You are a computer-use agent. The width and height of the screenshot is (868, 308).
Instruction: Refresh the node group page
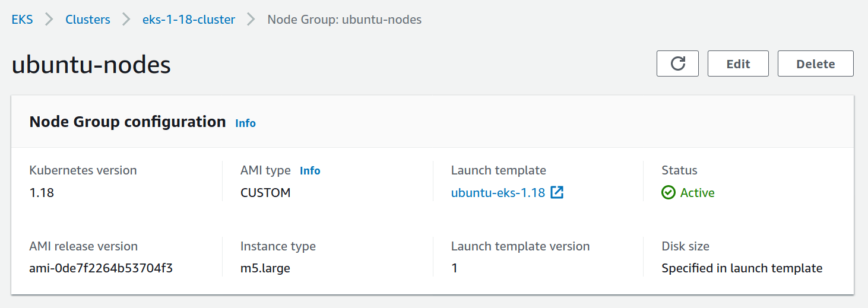coord(677,63)
